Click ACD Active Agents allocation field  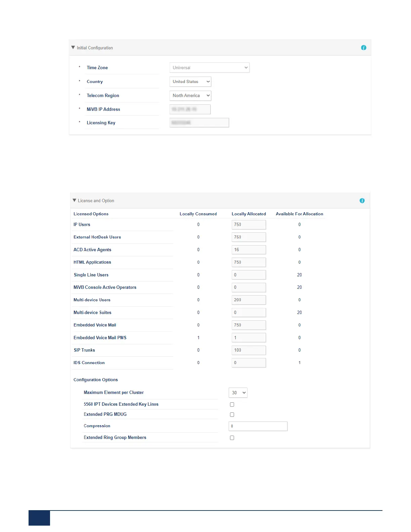tap(249, 250)
